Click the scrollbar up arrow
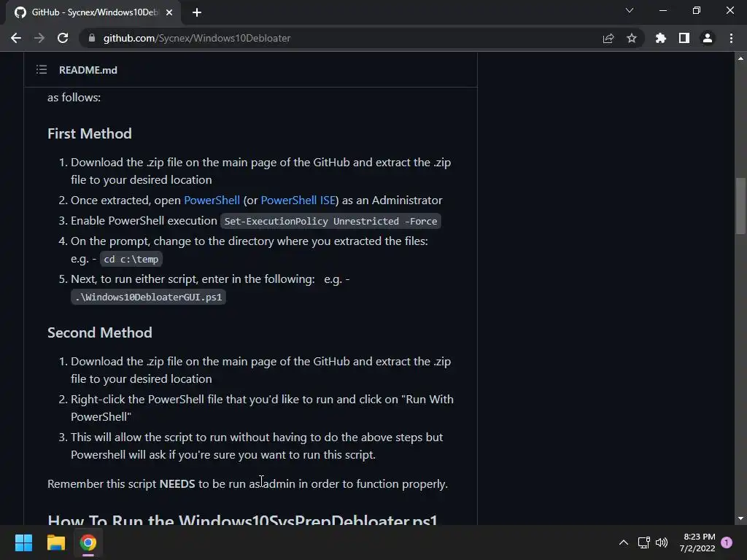This screenshot has height=560, width=747. tap(740, 58)
